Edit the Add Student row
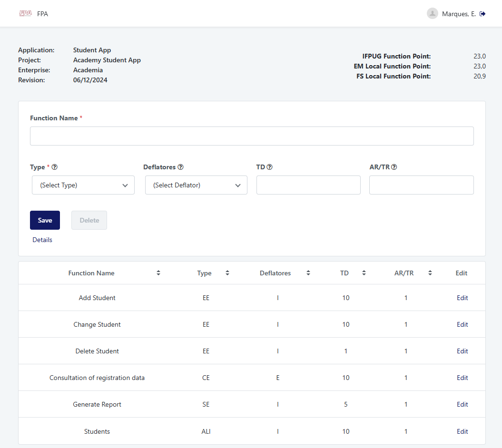The width and height of the screenshot is (502, 448). coord(462,298)
